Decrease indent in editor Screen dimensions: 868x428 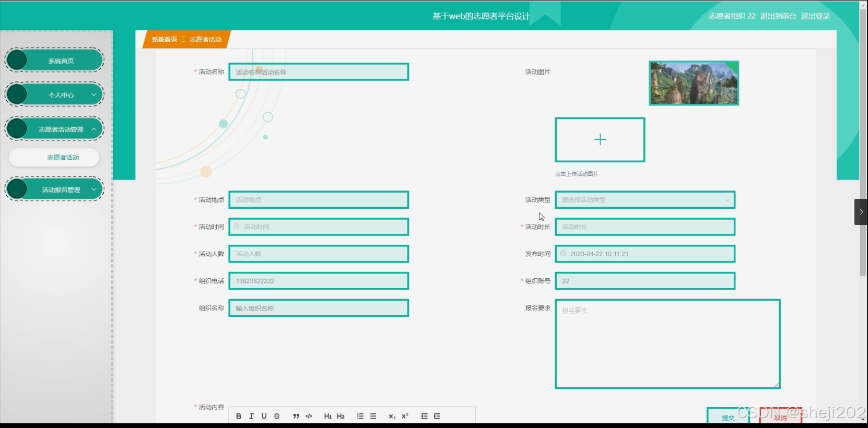coord(424,416)
